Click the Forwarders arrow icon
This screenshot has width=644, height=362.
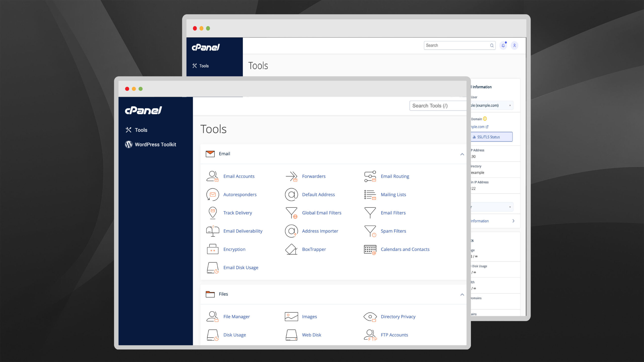coord(291,176)
